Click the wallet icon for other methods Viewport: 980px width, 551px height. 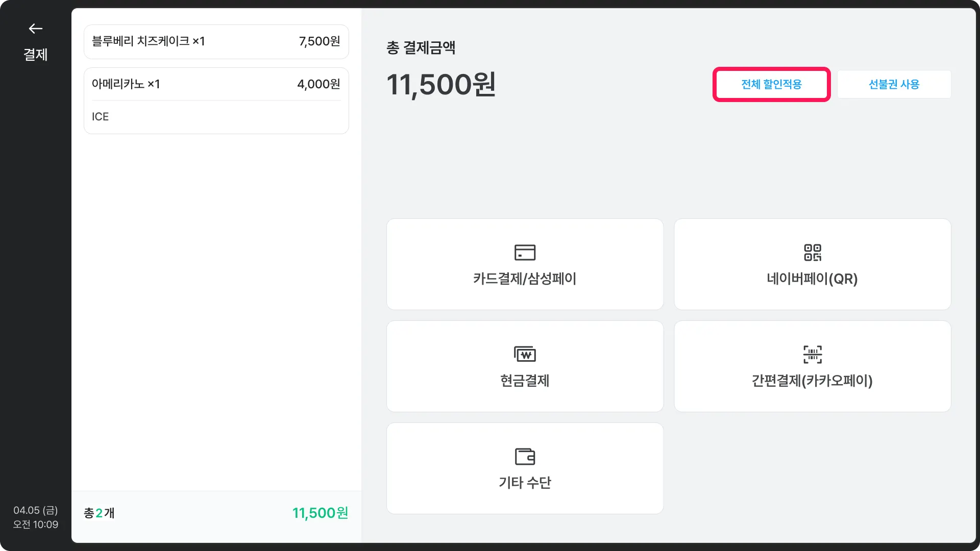coord(525,456)
